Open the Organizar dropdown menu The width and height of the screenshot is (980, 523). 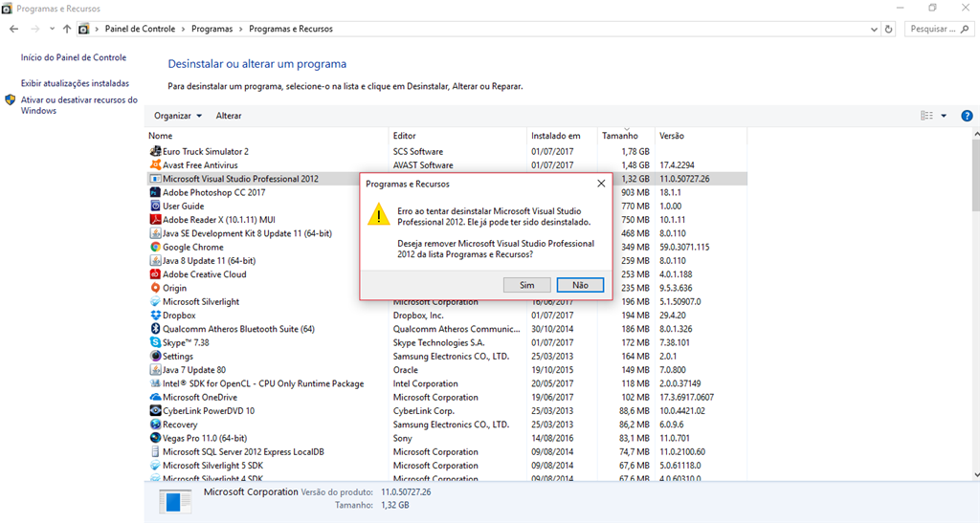tap(177, 116)
